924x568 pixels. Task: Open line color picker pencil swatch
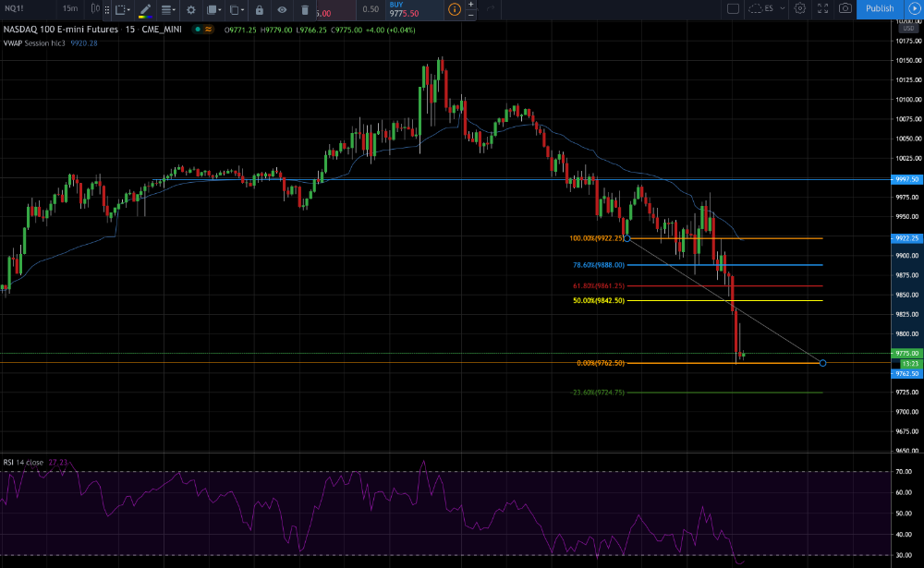coord(145,9)
